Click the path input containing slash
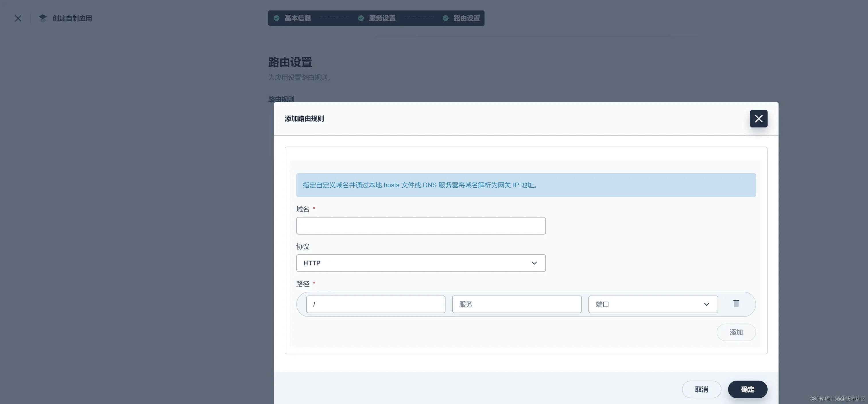The image size is (868, 404). point(375,304)
